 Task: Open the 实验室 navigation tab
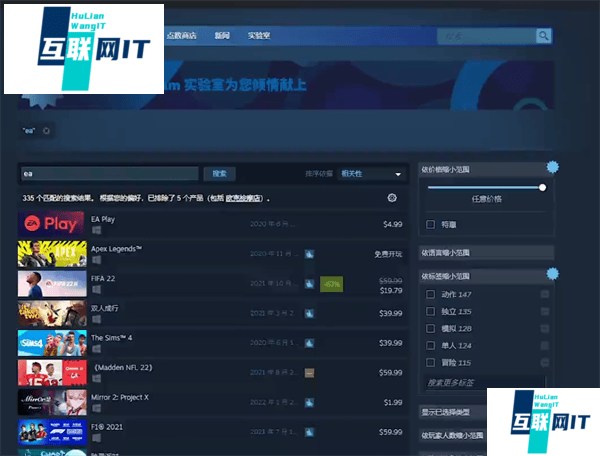(259, 36)
